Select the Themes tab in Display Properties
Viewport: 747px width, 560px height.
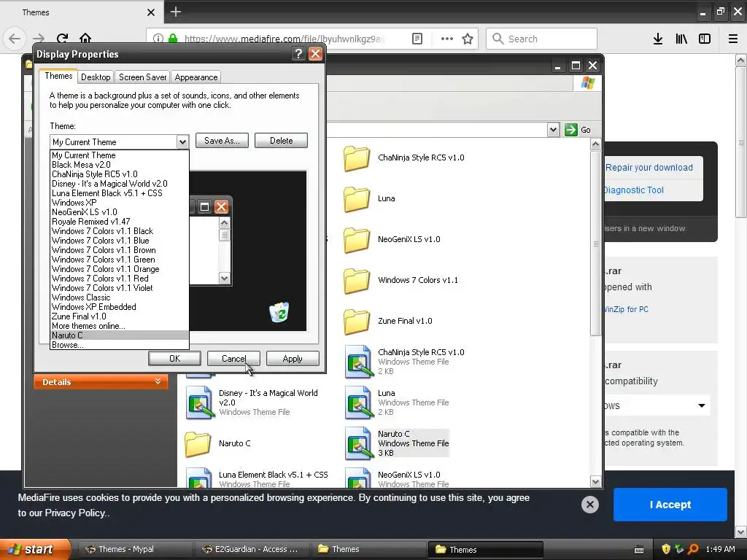pos(58,76)
